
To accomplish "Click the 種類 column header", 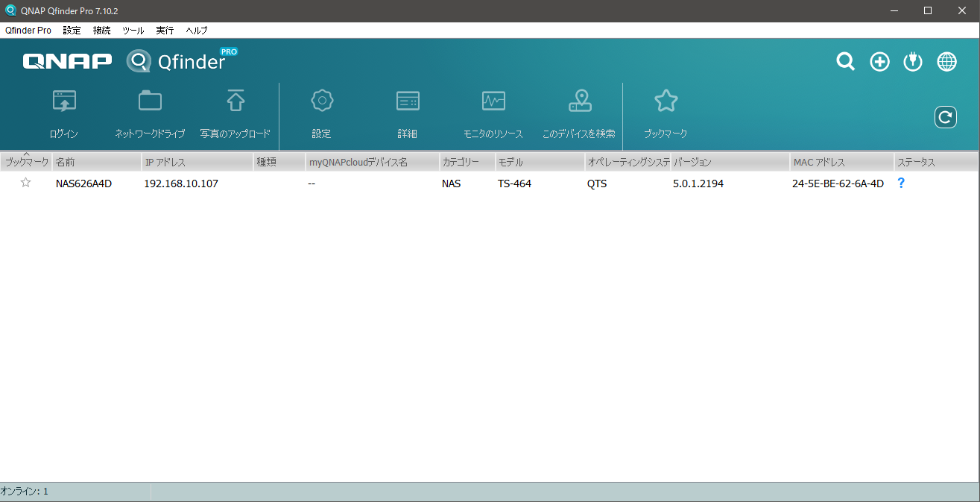I will click(x=279, y=162).
